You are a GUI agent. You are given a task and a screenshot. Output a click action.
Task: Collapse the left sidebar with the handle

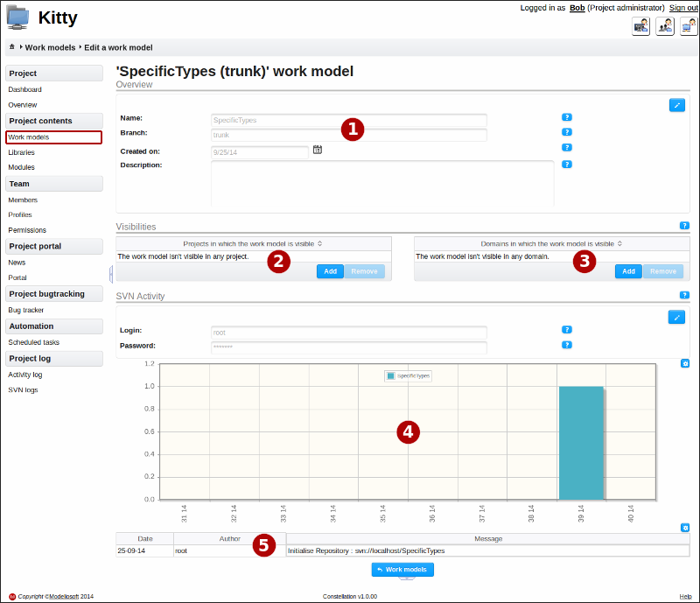(x=111, y=274)
